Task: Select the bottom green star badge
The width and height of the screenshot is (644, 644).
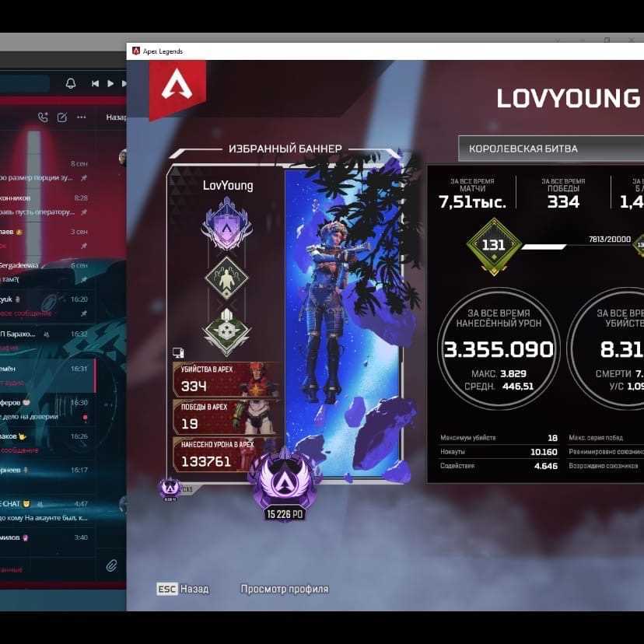Action: click(226, 332)
